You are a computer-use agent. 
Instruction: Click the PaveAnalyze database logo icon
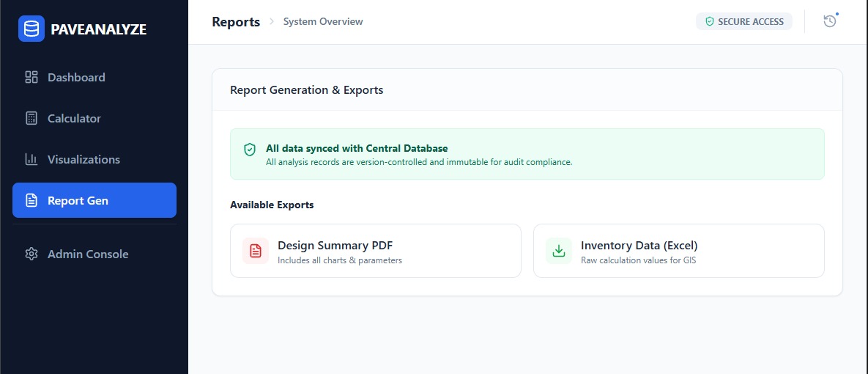[x=31, y=29]
